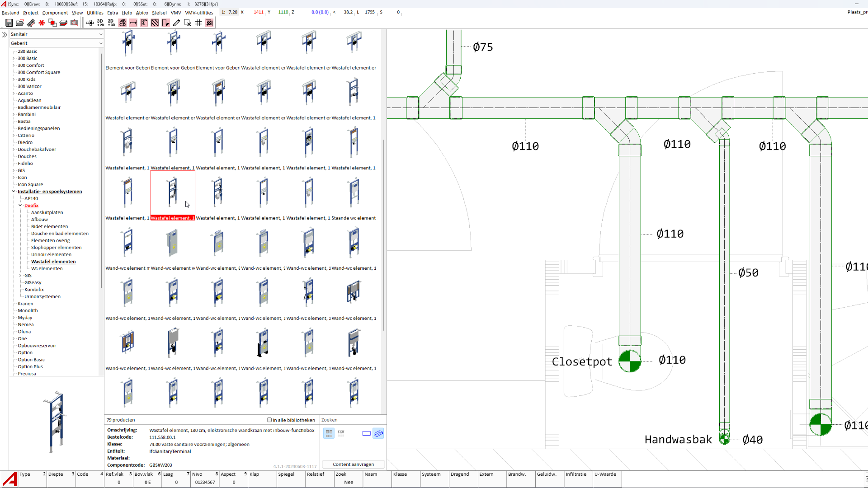Open the Abico menu
This screenshot has height=488, width=868.
(x=142, y=13)
